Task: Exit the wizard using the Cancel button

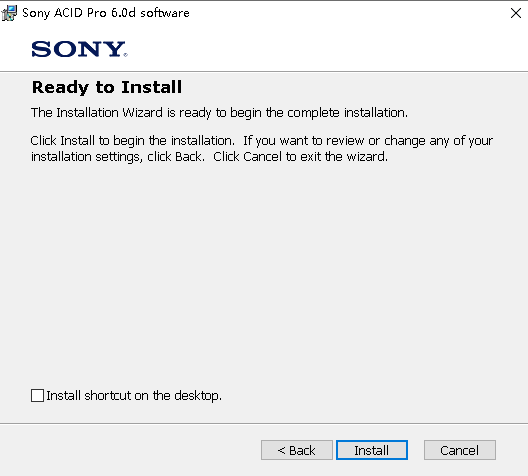Action: [460, 450]
